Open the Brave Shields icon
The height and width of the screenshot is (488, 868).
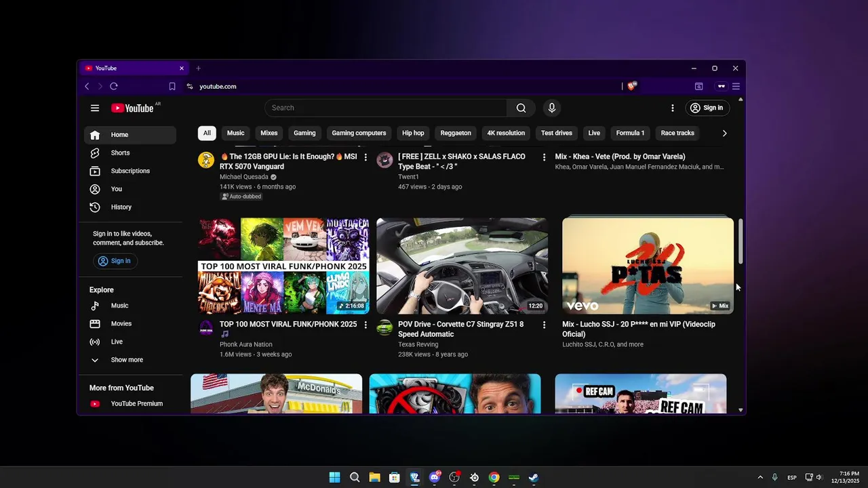tap(632, 86)
